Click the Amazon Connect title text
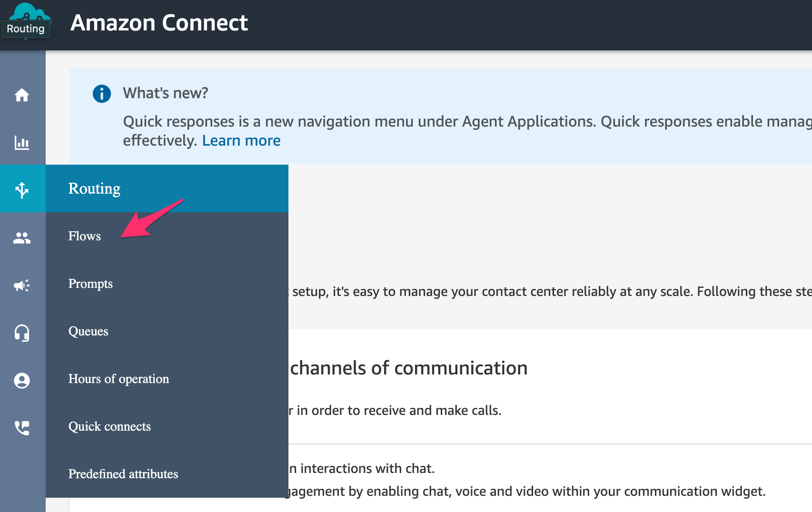Image resolution: width=812 pixels, height=512 pixels. [x=159, y=23]
